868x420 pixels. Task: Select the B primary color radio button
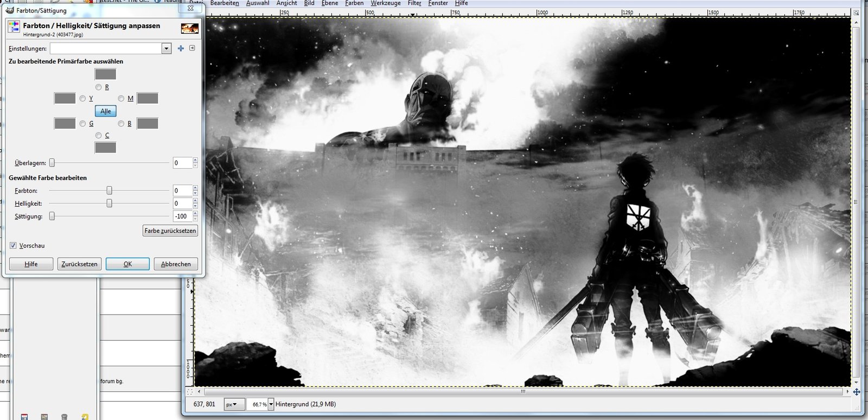pyautogui.click(x=121, y=124)
